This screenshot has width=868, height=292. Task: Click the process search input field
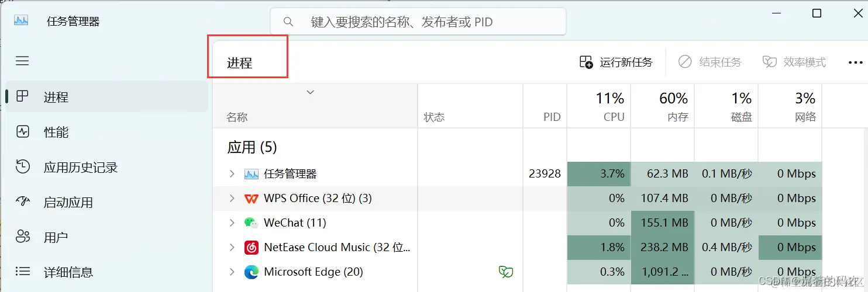[418, 22]
